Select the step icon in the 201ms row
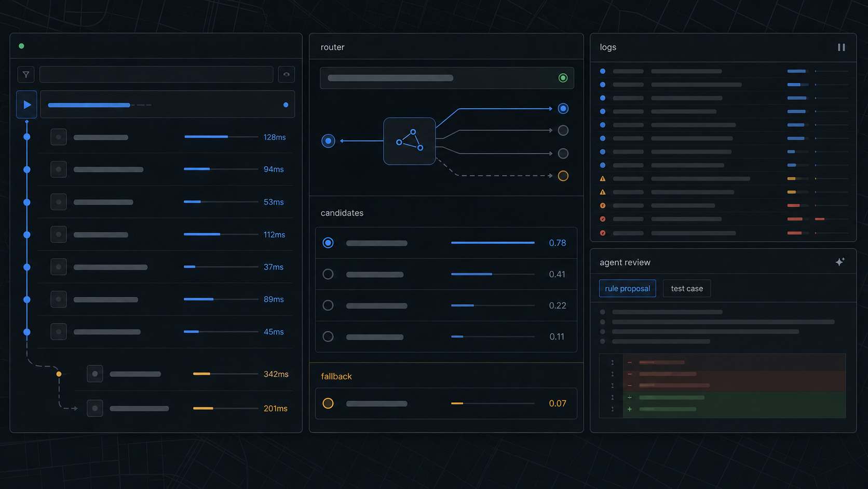868x489 pixels. [95, 408]
